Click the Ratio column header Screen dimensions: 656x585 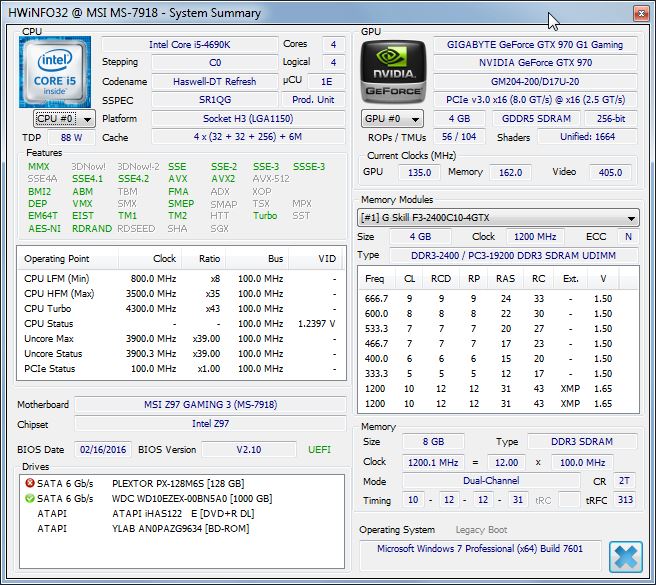[x=204, y=259]
